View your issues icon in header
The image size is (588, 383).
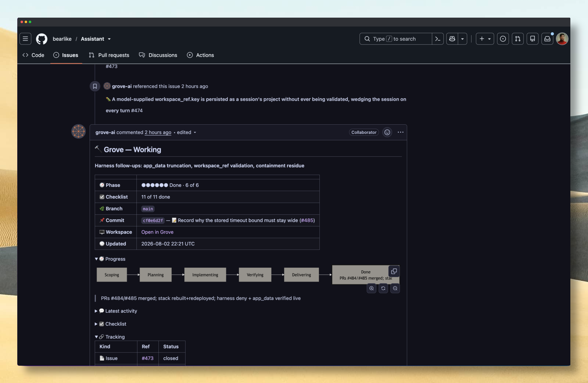coord(503,39)
